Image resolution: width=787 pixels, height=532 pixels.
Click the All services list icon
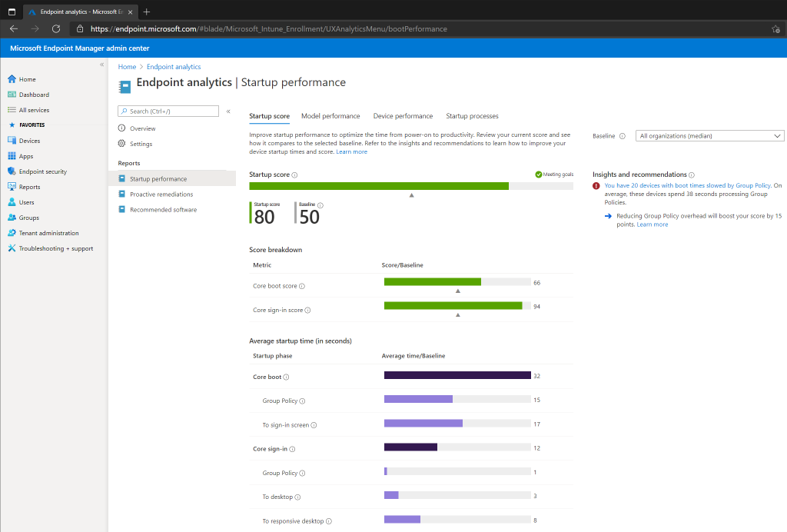[12, 110]
